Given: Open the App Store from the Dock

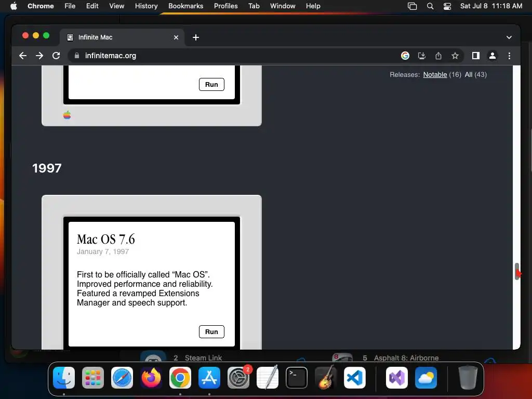Looking at the screenshot, I should [x=209, y=378].
